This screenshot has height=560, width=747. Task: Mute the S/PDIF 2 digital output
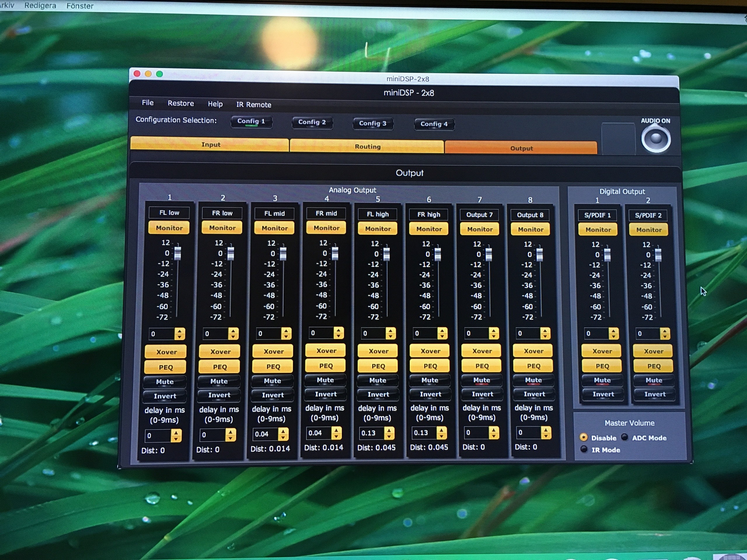[x=654, y=380]
